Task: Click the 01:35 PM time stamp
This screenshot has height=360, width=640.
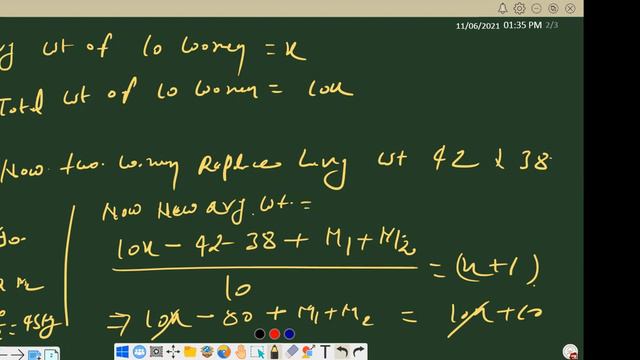Action: point(522,25)
